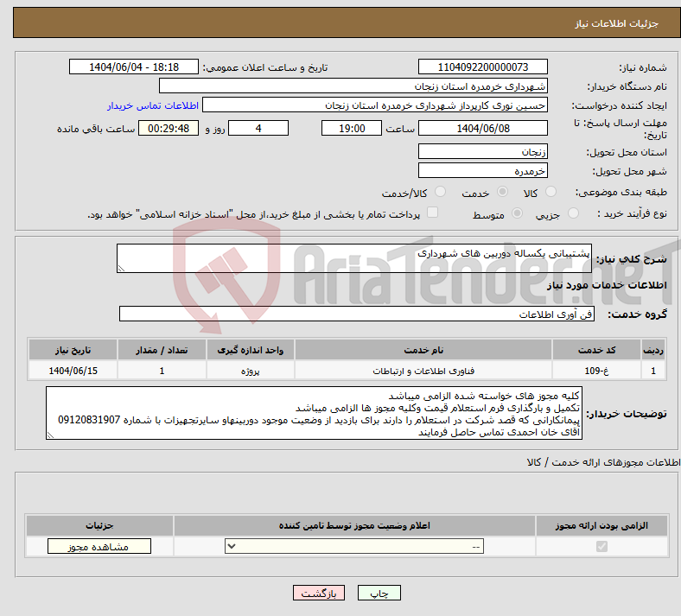Click the گروه خدمت field فن آوری اطلاعات
The height and width of the screenshot is (616, 681).
coord(357,314)
